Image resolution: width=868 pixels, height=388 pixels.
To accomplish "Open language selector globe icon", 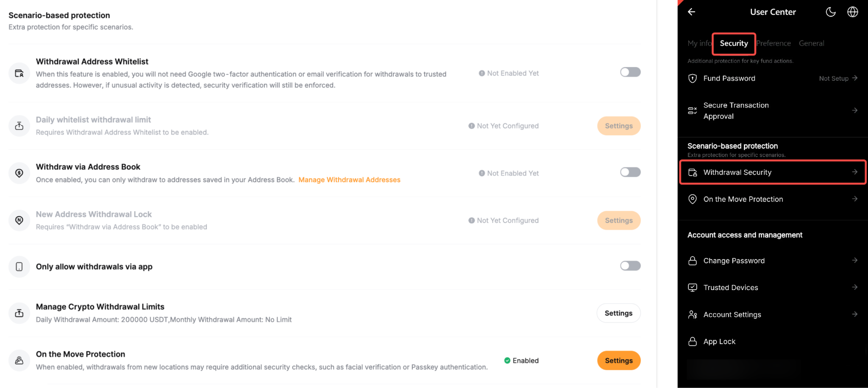I will (853, 12).
